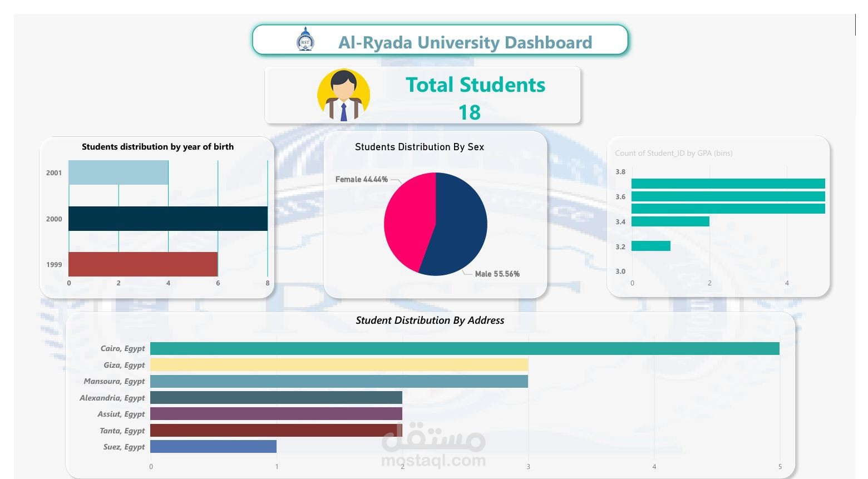Click the topmost 3.7 GPA bar

pyautogui.click(x=723, y=182)
